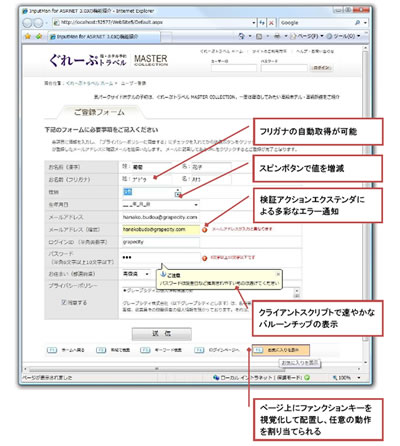Viewport: 400px width, 446px height.
Task: Expand the address bar history dropdown
Action: point(254,23)
